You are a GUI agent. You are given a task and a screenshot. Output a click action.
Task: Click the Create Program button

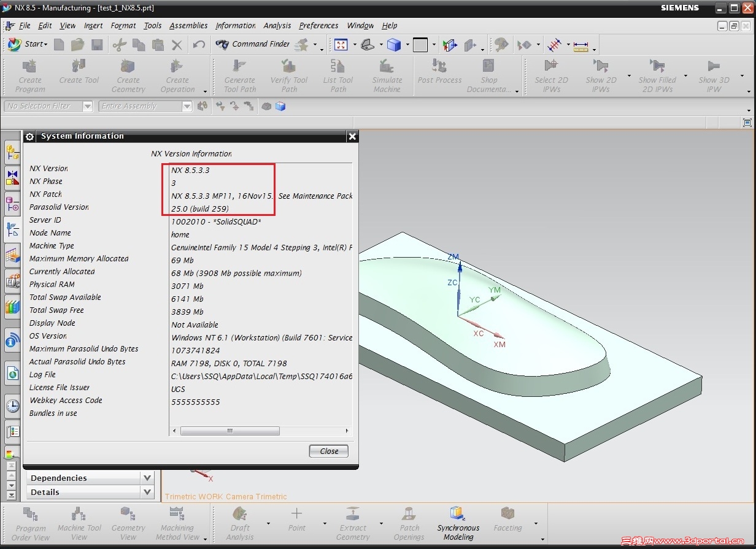[x=30, y=75]
